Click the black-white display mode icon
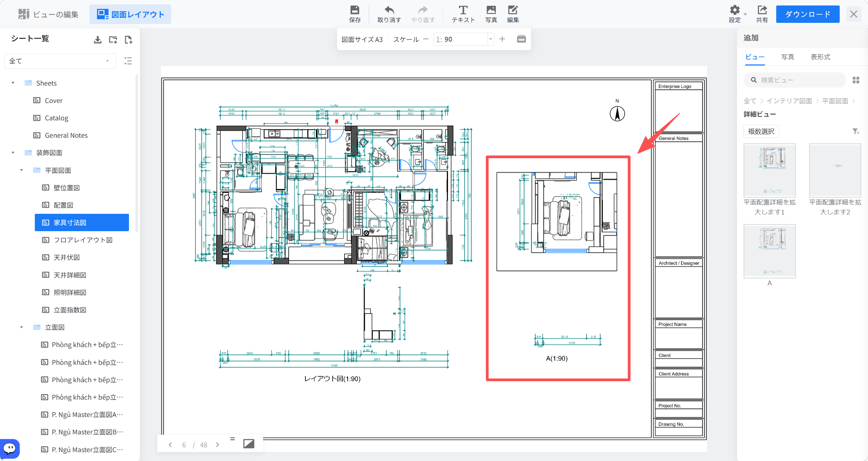The image size is (868, 461). 249,444
